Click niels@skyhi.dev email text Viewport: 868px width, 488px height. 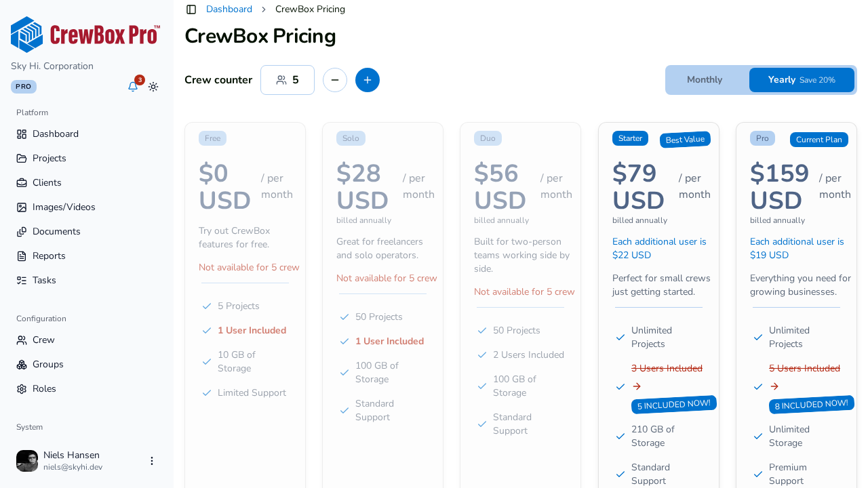(73, 467)
